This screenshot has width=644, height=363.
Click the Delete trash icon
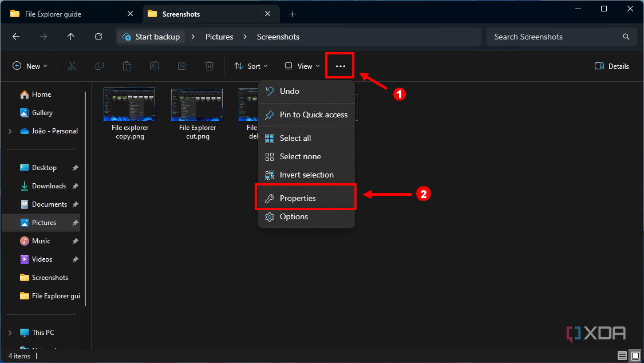[210, 66]
